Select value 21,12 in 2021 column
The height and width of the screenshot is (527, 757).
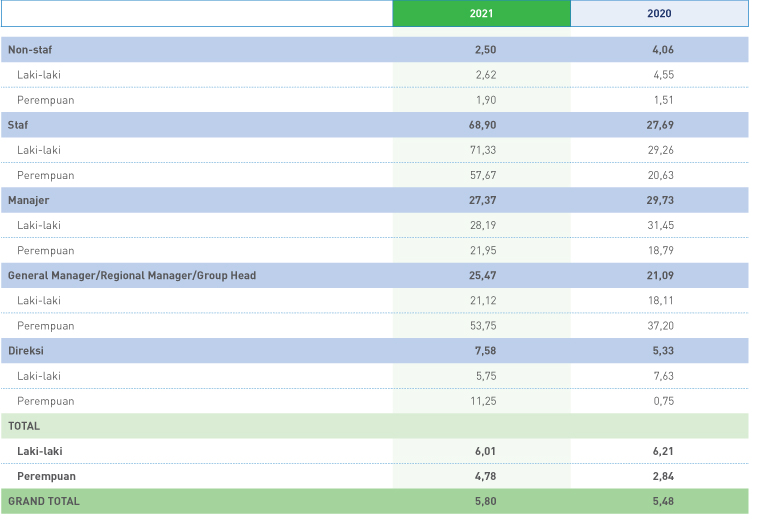[483, 301]
